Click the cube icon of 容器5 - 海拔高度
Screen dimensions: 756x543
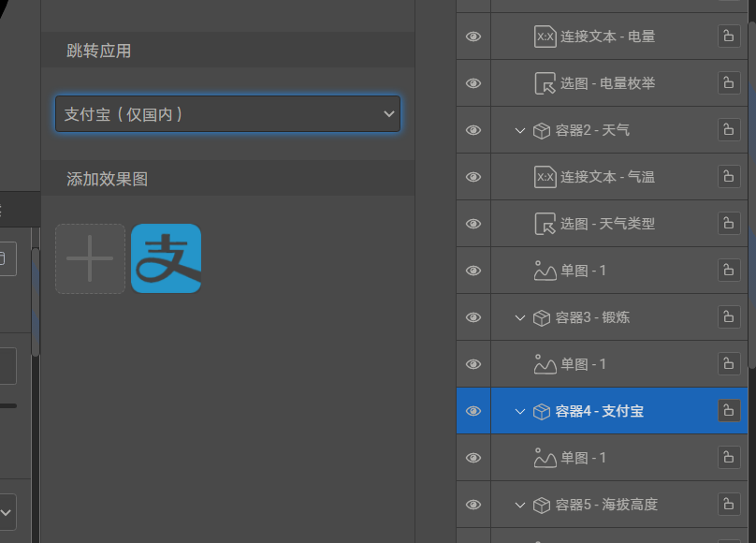tap(542, 505)
